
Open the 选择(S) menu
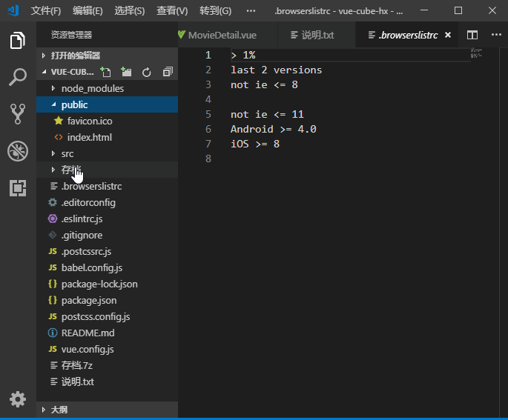pyautogui.click(x=130, y=10)
